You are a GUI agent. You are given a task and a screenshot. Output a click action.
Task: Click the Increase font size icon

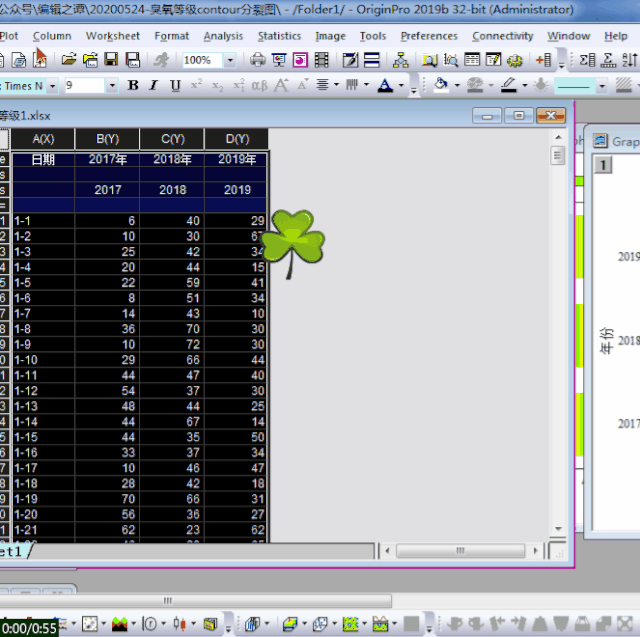point(281,86)
